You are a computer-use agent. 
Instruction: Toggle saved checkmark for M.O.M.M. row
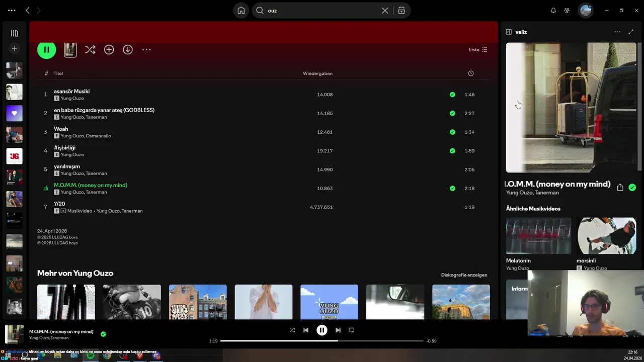(452, 188)
